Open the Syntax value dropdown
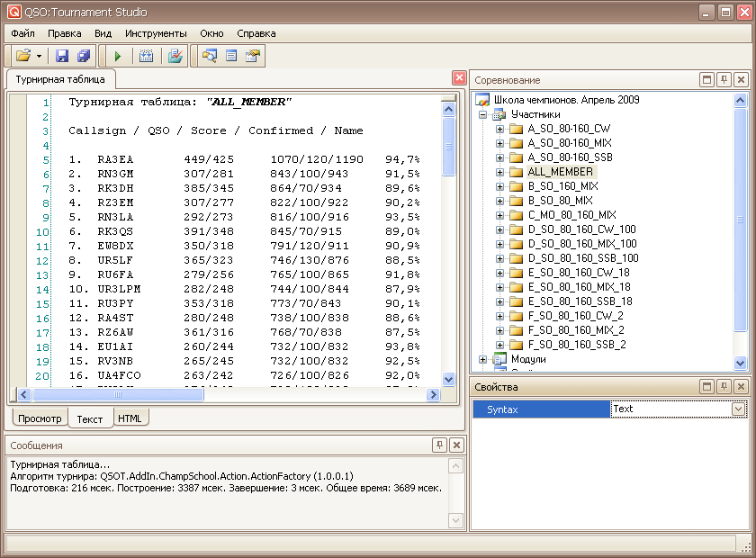The image size is (756, 558). click(x=739, y=409)
